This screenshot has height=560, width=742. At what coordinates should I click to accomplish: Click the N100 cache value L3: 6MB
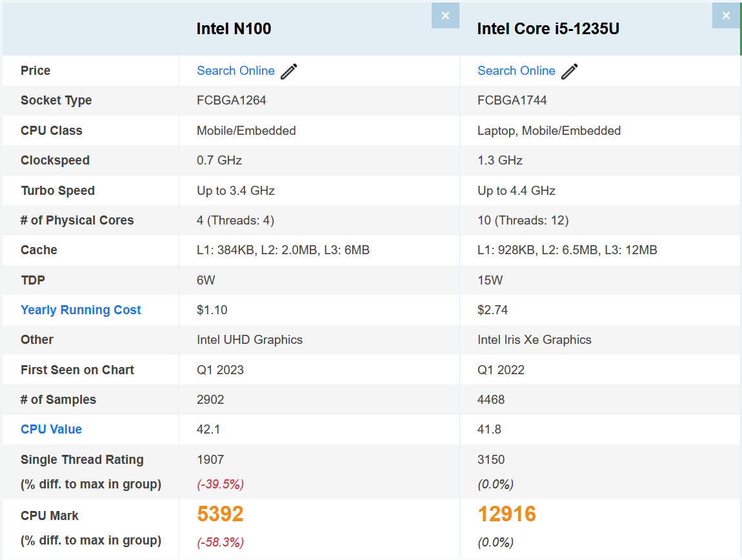347,250
